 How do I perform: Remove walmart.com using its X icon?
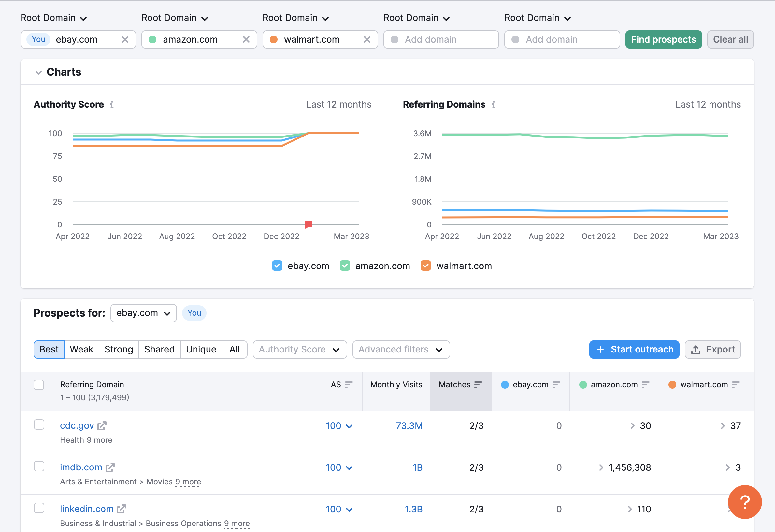click(367, 39)
